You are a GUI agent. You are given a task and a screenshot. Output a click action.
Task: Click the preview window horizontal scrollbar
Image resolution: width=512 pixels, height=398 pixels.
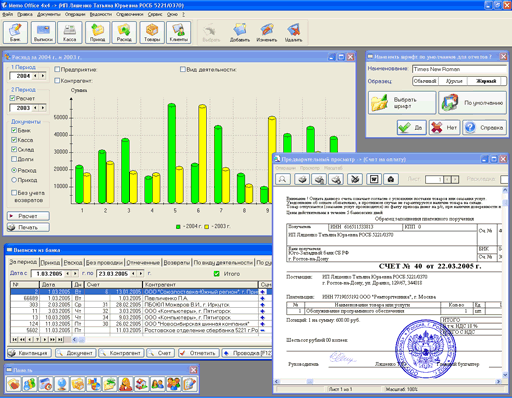(388, 381)
